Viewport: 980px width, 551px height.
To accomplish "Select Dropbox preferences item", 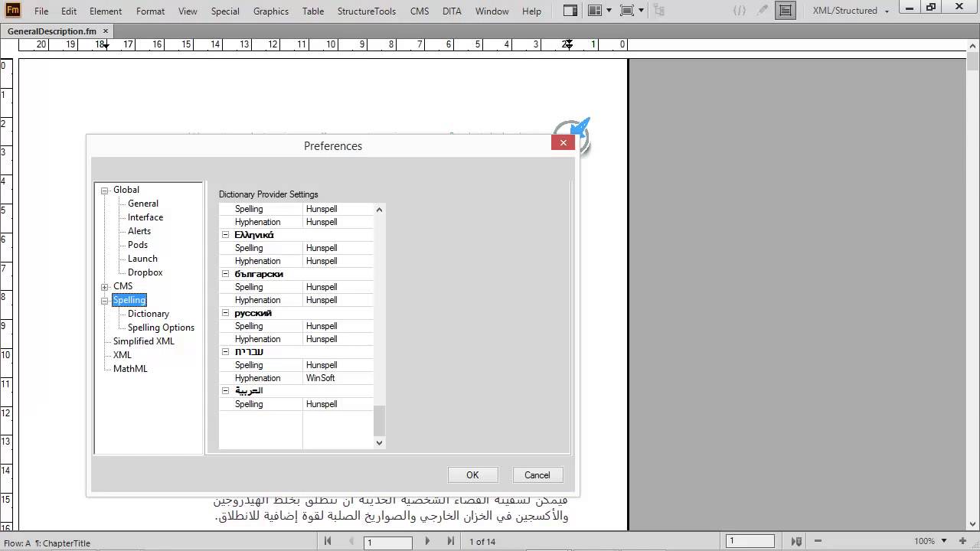I will [x=145, y=272].
